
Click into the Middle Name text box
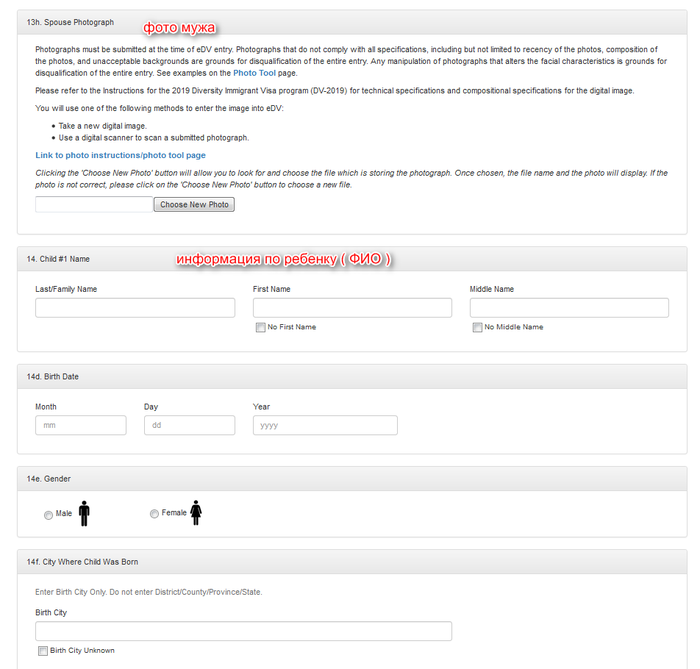pos(569,308)
